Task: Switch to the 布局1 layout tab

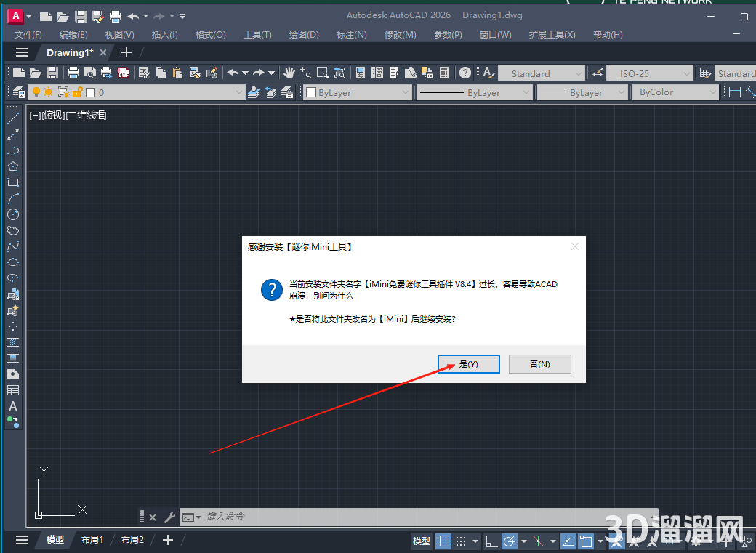Action: pyautogui.click(x=92, y=539)
